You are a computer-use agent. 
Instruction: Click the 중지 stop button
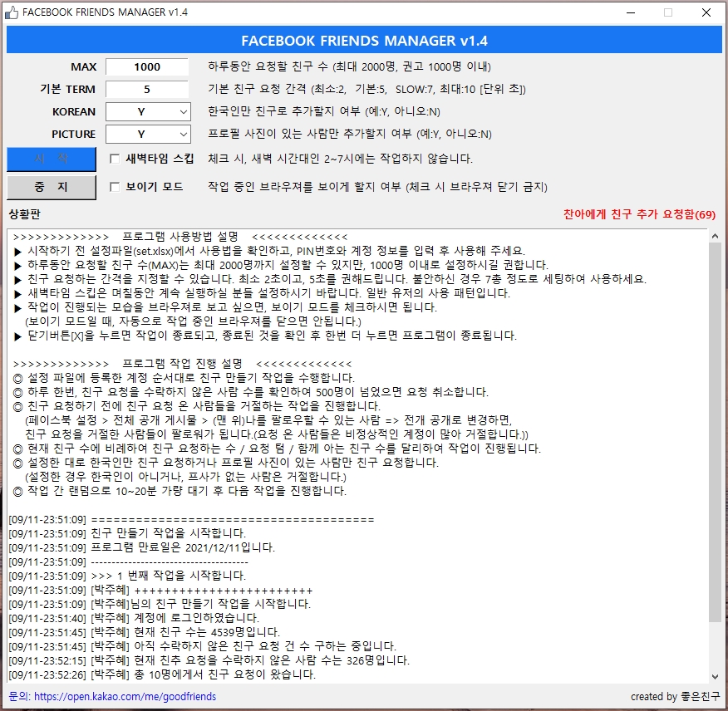[52, 187]
